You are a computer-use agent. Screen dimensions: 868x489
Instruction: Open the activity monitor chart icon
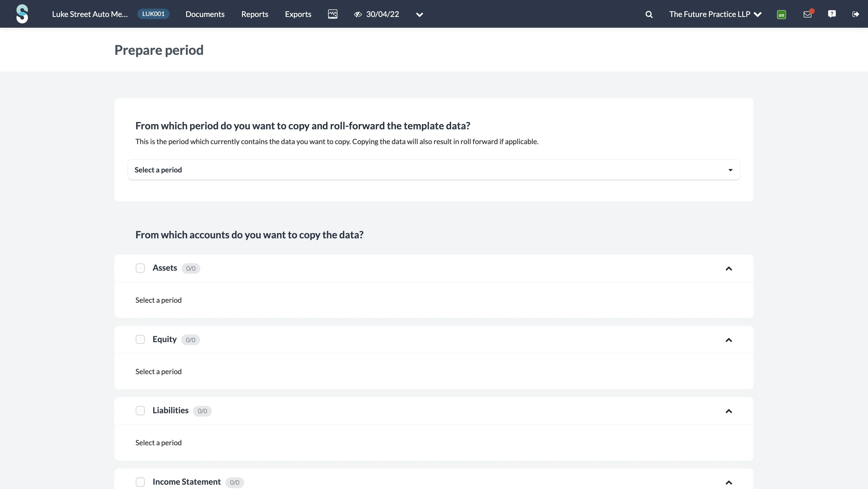point(333,14)
